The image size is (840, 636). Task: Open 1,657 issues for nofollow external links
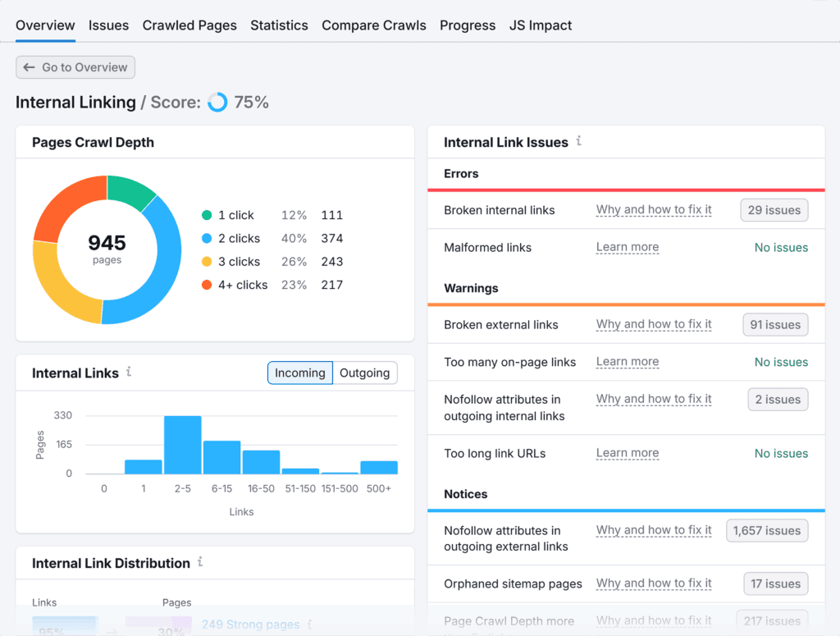766,531
